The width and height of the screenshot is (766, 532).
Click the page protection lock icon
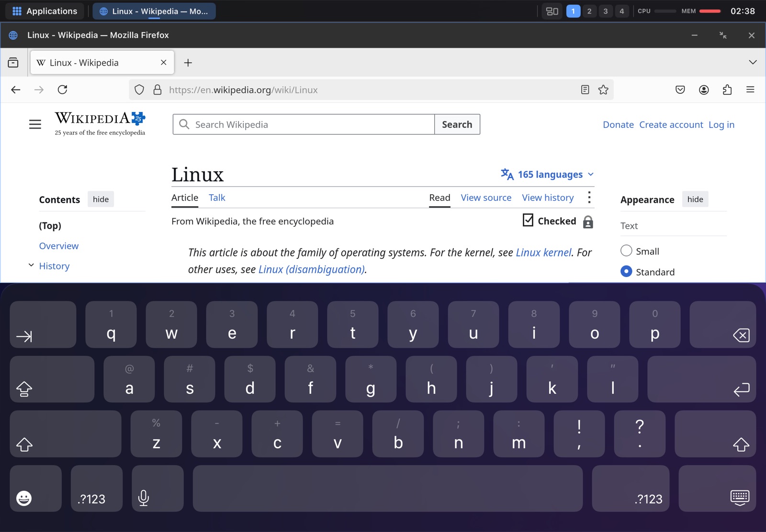(588, 222)
